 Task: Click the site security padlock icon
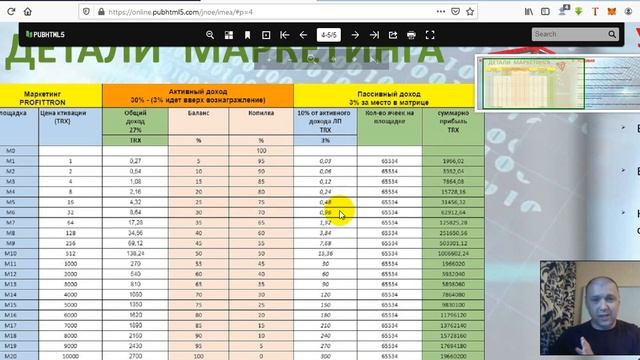coord(101,12)
